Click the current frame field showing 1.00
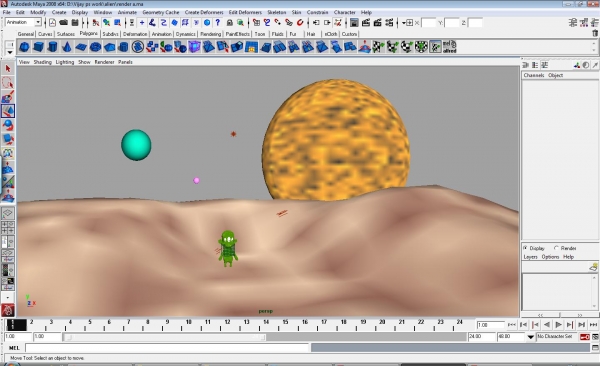Viewport: 600px width, 366px height. [491, 325]
